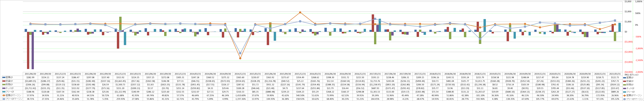Click the $1,733.76 投資CF cell
The height and width of the screenshot is (101, 644).
point(375,81)
